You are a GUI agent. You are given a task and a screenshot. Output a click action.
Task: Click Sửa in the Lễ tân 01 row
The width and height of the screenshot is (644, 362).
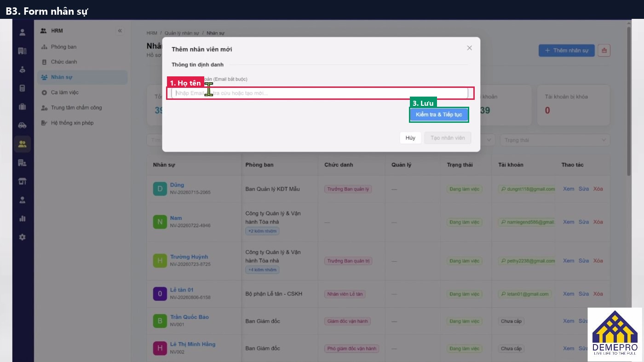[584, 293]
